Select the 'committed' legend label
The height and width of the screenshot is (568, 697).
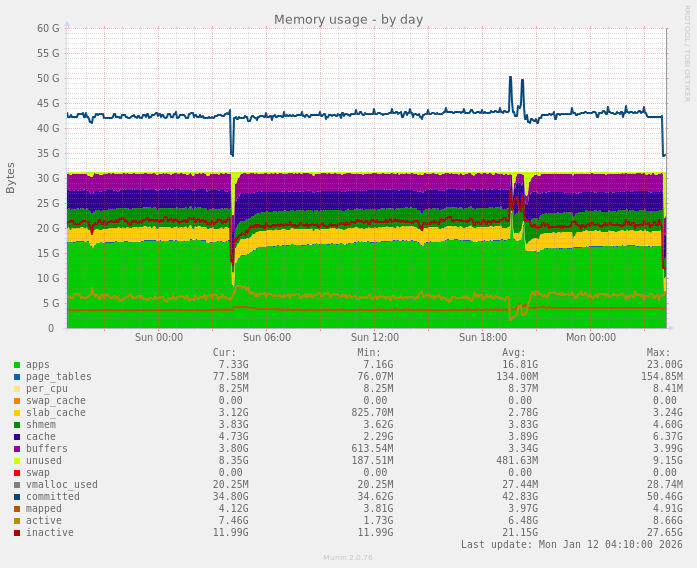(x=53, y=497)
